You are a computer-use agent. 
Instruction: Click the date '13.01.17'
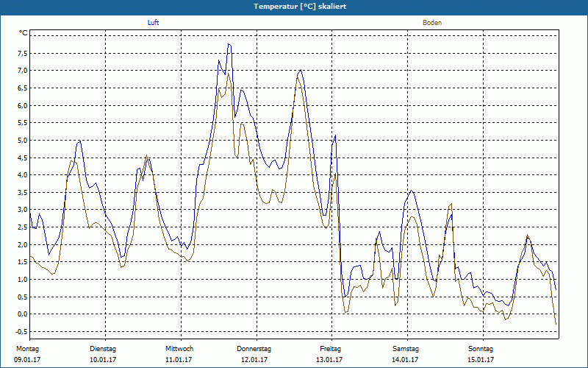click(x=329, y=360)
